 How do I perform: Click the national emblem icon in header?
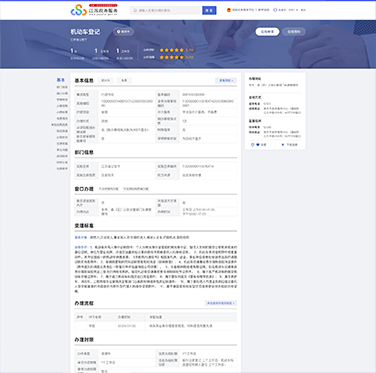tap(229, 10)
